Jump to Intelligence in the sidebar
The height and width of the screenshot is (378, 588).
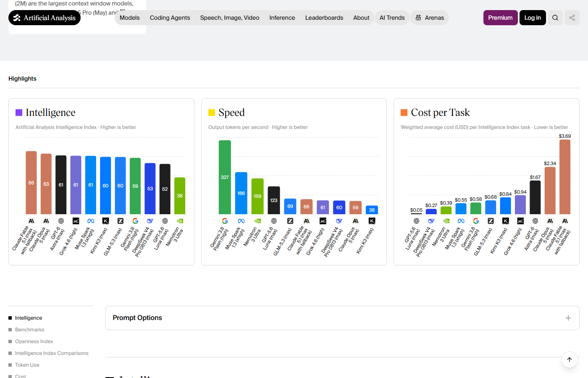coord(29,318)
